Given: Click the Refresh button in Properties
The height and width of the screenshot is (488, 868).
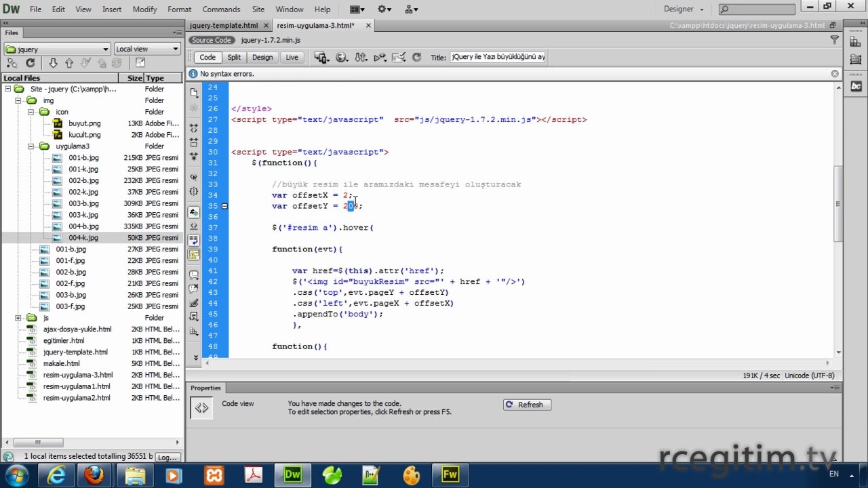Looking at the screenshot, I should (527, 405).
